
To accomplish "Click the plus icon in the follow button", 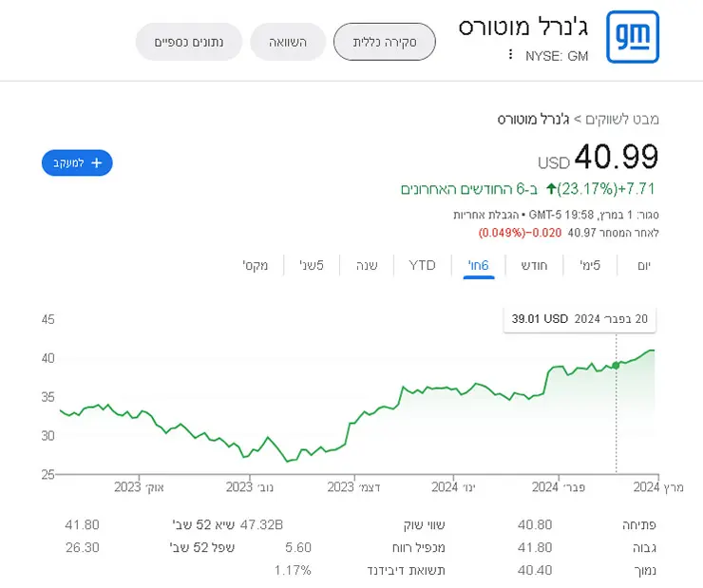I will click(x=96, y=163).
